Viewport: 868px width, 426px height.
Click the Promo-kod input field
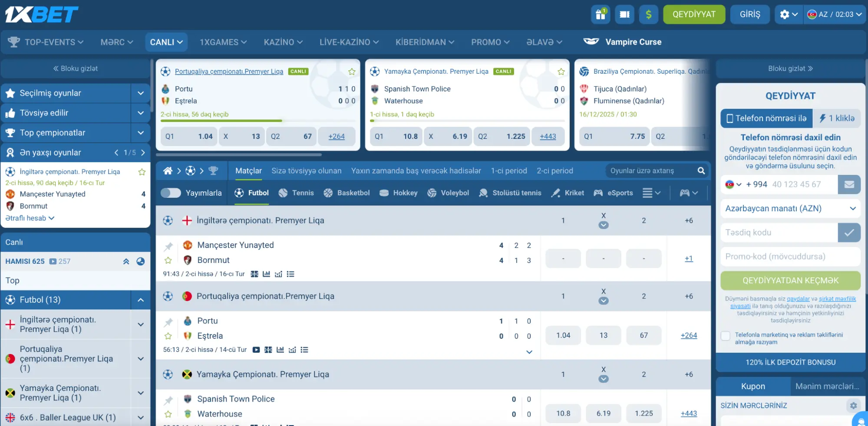point(790,257)
